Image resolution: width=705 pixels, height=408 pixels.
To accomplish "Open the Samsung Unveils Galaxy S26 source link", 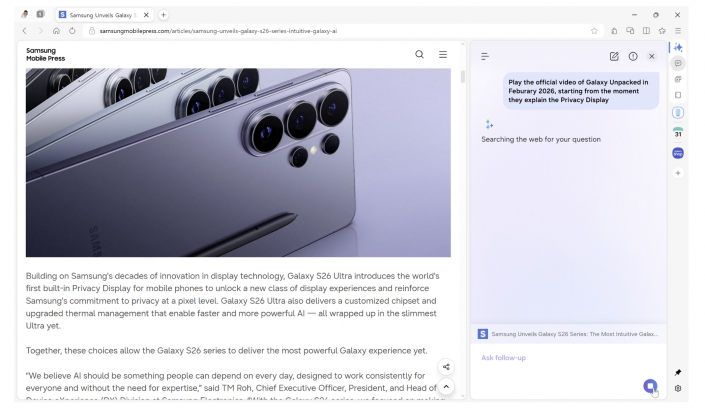I will (567, 333).
